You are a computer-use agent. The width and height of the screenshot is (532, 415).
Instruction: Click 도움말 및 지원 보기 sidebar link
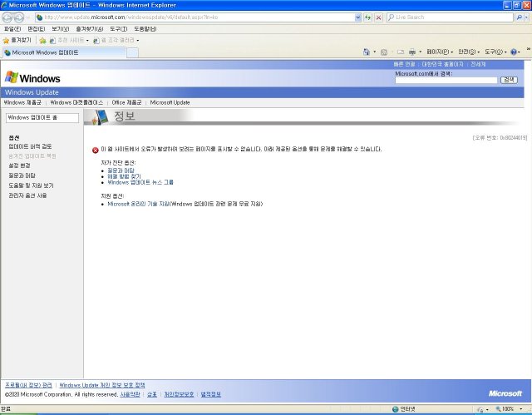[32, 185]
